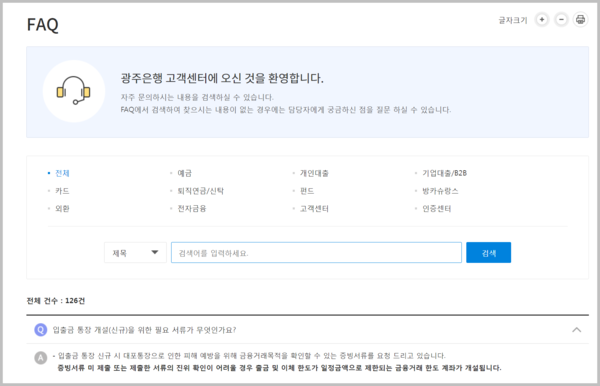Select the 기업대출/B2B category
Screen dimensions: 600x386
444,173
